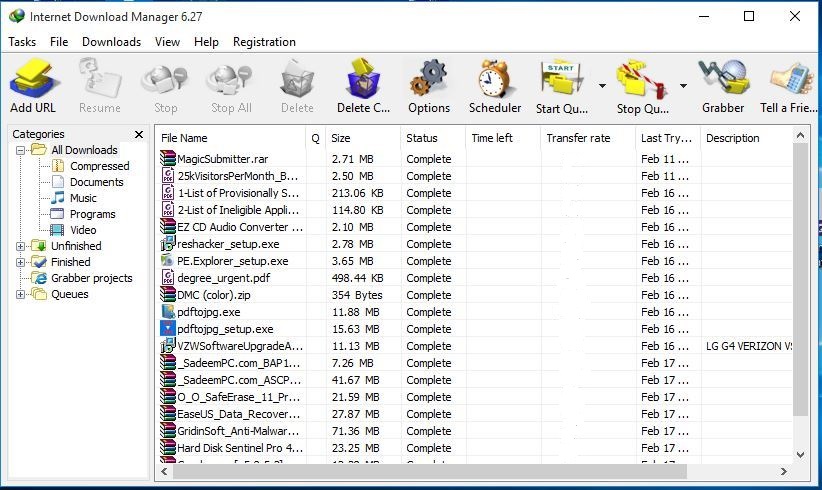The image size is (822, 490).
Task: Click the Stop Queue icon
Action: point(642,80)
